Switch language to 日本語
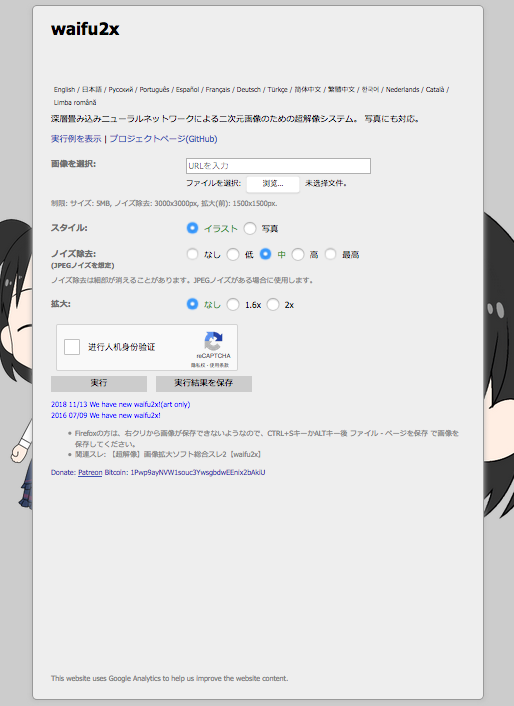The image size is (514, 706). pos(92,90)
